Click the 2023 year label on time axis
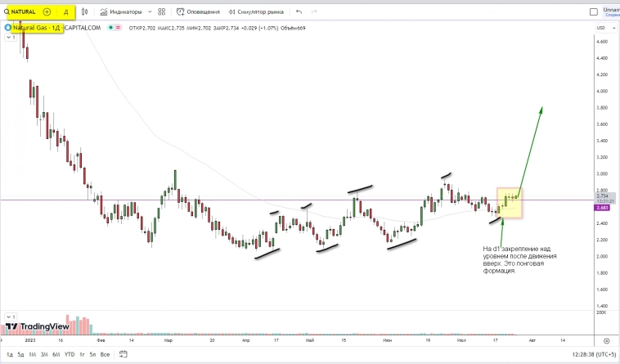The width and height of the screenshot is (620, 364). click(30, 340)
